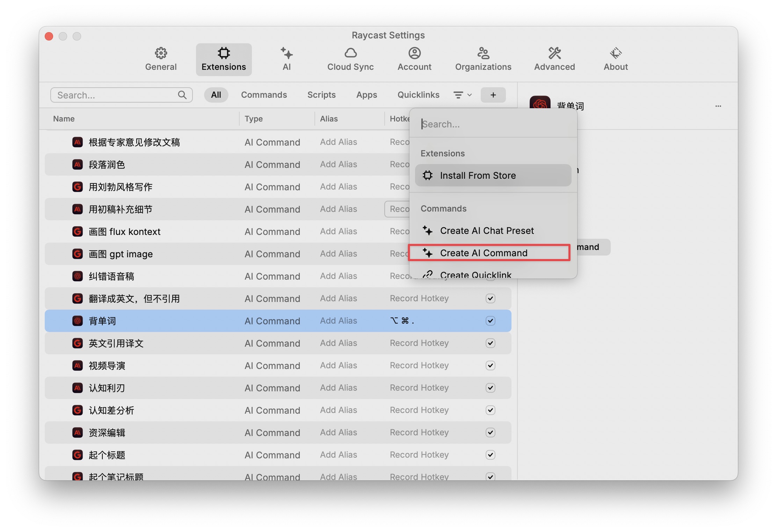Click the 认知差分析 command icon

[78, 410]
